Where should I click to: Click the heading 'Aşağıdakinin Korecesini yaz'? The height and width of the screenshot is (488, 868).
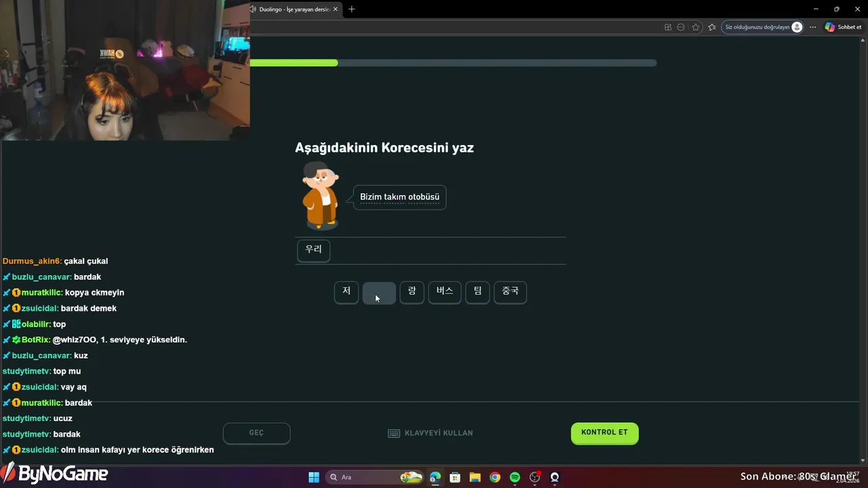(384, 148)
